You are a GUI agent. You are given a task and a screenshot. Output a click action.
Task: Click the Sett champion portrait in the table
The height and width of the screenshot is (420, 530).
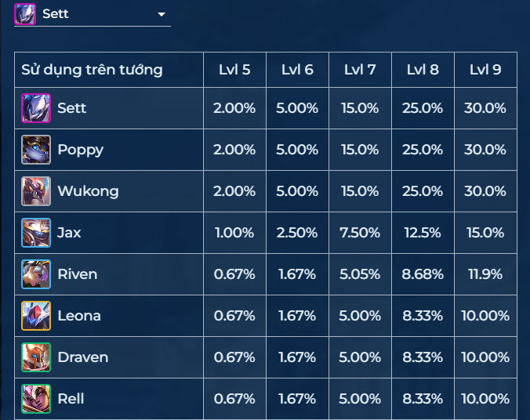(x=36, y=108)
